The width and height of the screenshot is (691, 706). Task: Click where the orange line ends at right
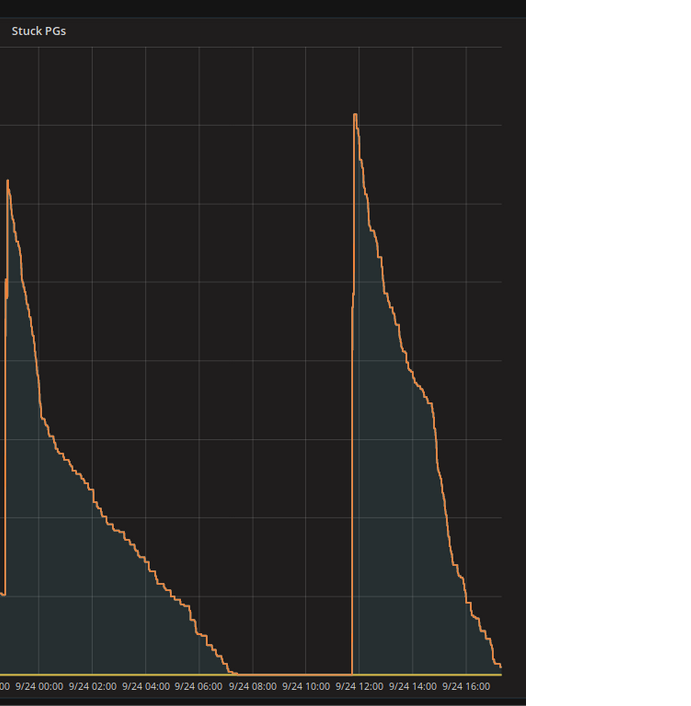tap(499, 667)
